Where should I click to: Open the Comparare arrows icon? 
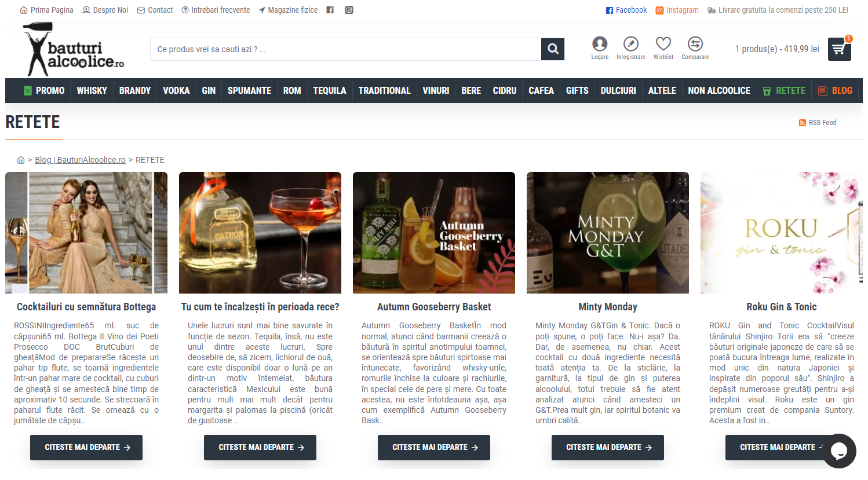pyautogui.click(x=695, y=44)
